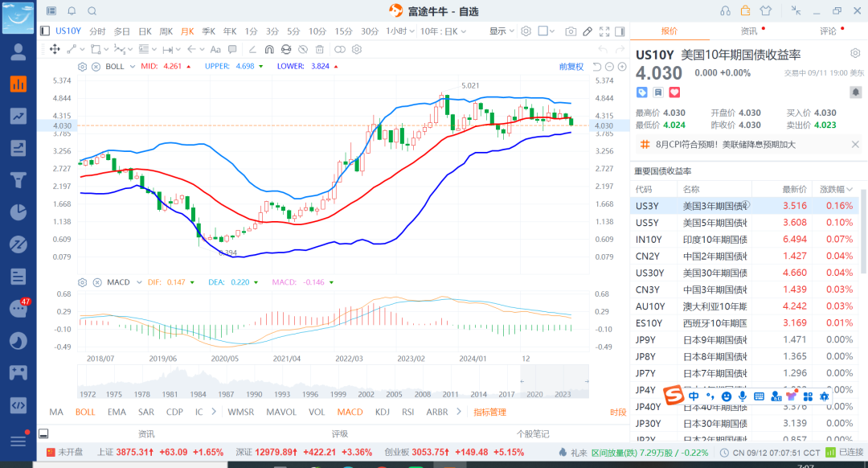The width and height of the screenshot is (868, 468).
Task: Switch to the 日K daily chart tab
Action: click(x=145, y=31)
